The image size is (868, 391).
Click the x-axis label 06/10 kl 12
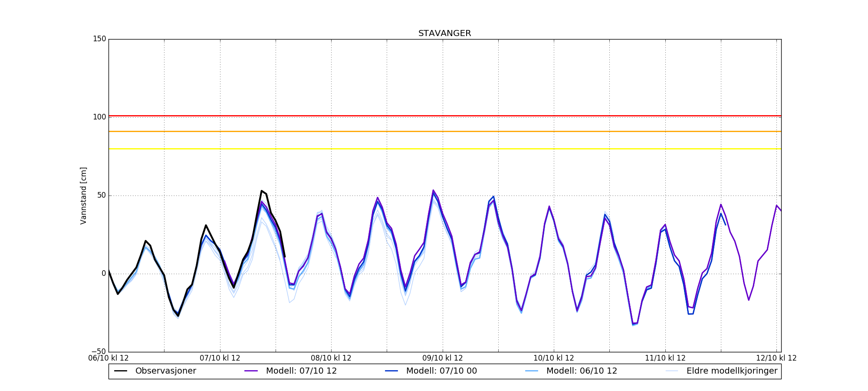pyautogui.click(x=108, y=358)
